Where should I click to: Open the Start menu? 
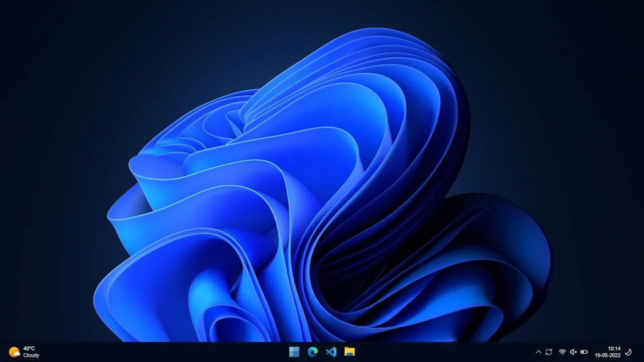294,352
